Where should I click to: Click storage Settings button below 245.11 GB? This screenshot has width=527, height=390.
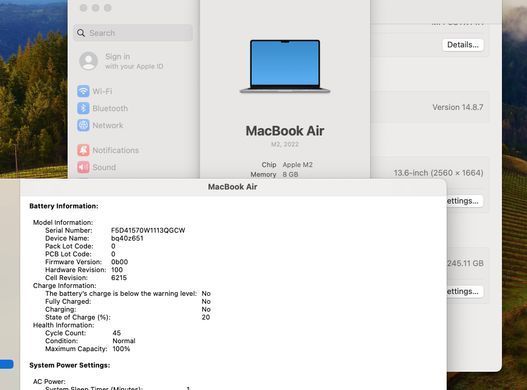464,291
